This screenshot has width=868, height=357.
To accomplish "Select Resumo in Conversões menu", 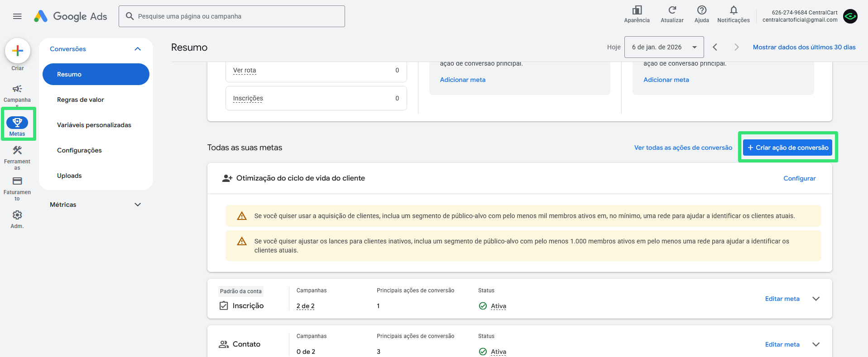I will click(x=96, y=74).
